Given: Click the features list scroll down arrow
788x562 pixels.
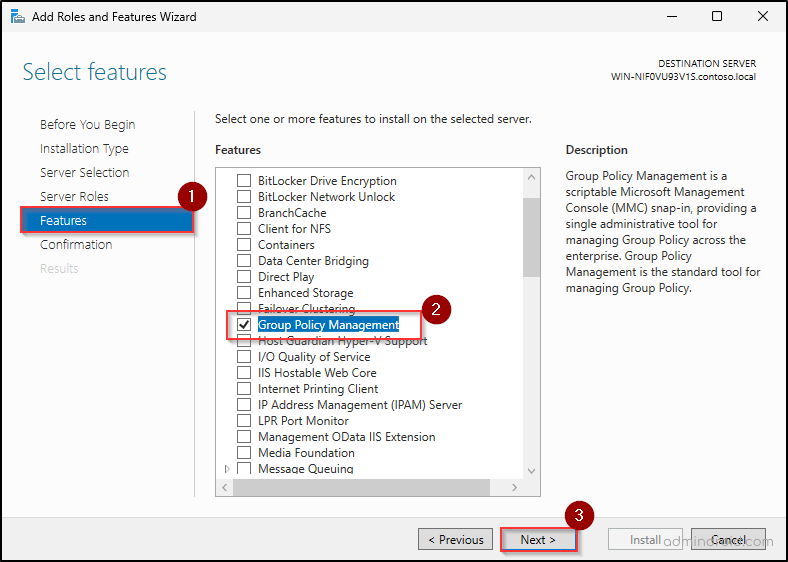Looking at the screenshot, I should click(531, 471).
